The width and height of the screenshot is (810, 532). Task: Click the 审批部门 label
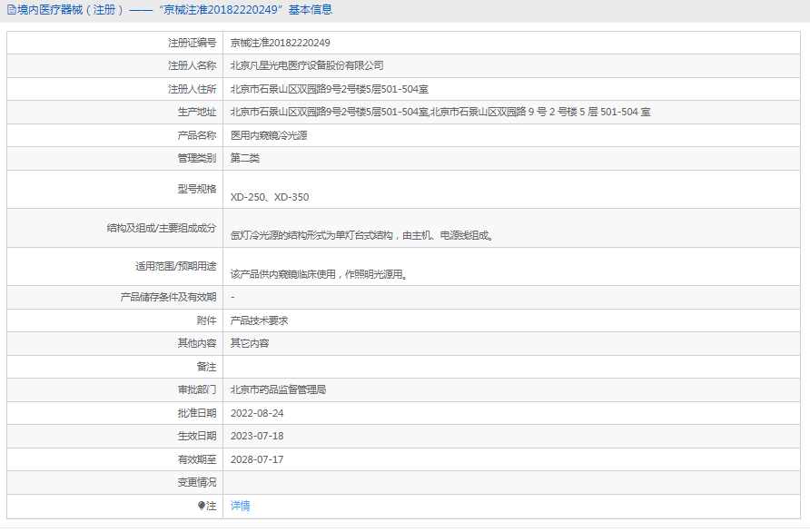click(197, 389)
